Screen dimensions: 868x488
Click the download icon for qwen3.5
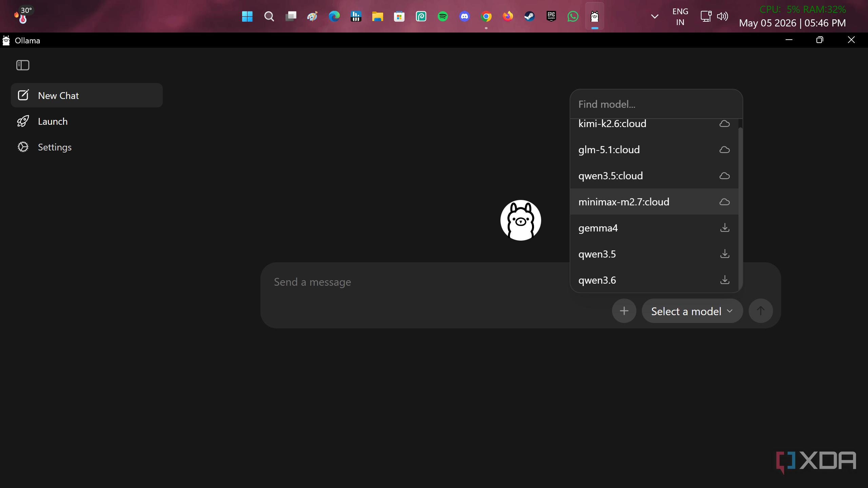coord(725,253)
